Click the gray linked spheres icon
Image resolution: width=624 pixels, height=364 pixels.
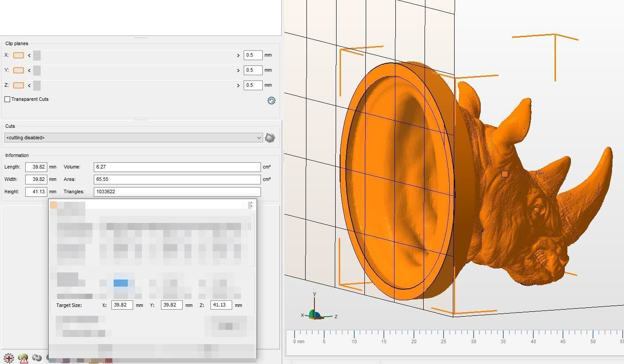click(x=37, y=358)
